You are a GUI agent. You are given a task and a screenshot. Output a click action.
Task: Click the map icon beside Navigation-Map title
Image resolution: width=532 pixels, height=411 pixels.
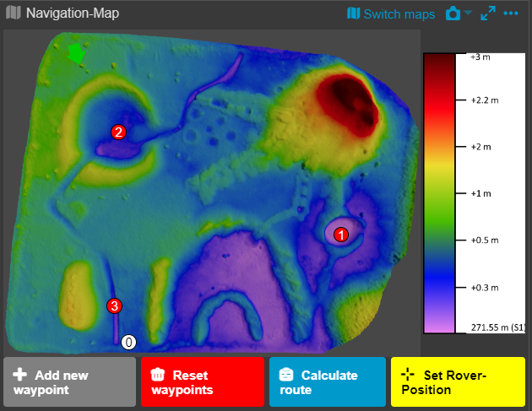14,14
